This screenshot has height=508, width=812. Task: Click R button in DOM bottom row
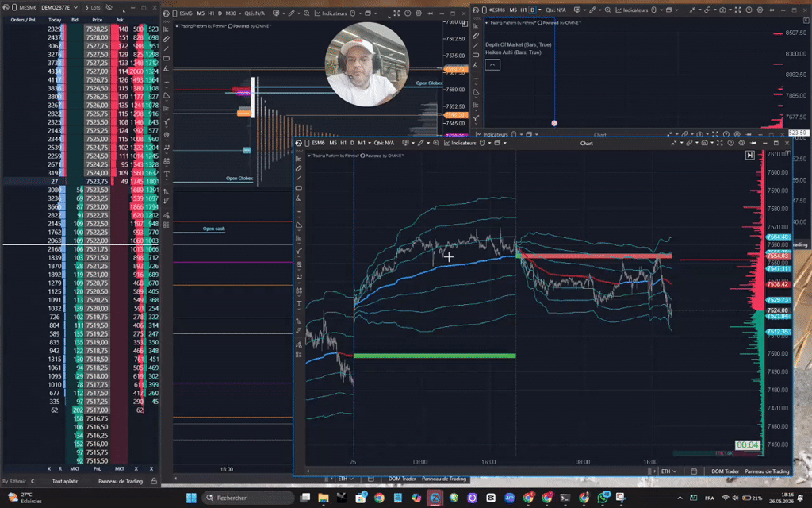coord(60,468)
